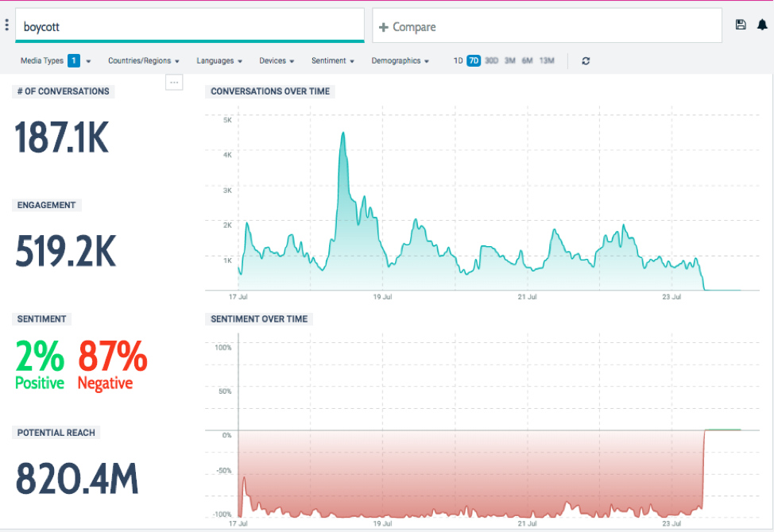Viewport: 774px width, 532px height.
Task: Click the notifications bell icon
Action: tap(762, 24)
